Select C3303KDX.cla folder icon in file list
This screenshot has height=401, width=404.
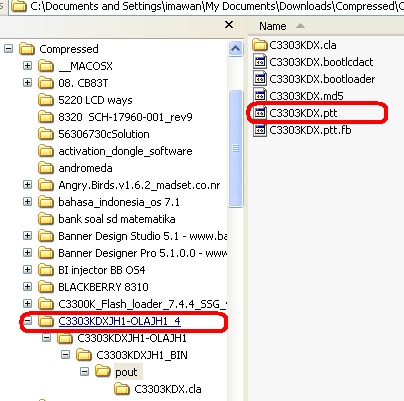(x=260, y=45)
